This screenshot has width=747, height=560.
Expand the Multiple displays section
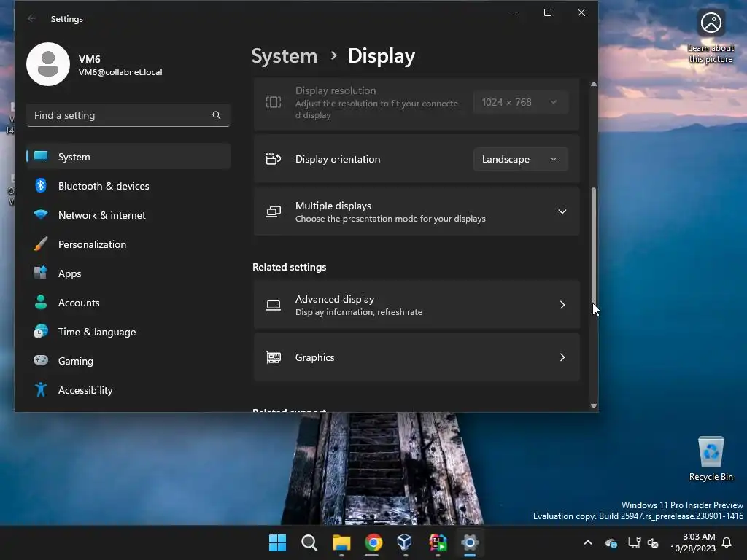pos(417,211)
